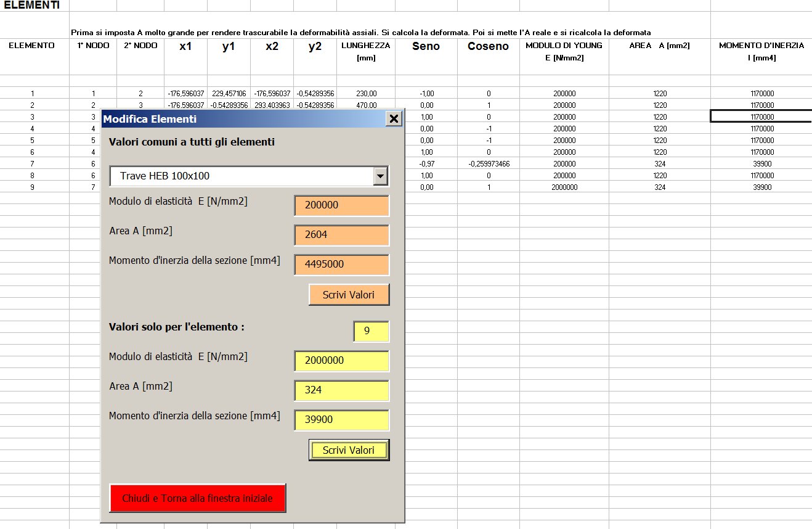Image resolution: width=812 pixels, height=529 pixels.
Task: Close the Modifica Elementi dialog
Action: (394, 119)
